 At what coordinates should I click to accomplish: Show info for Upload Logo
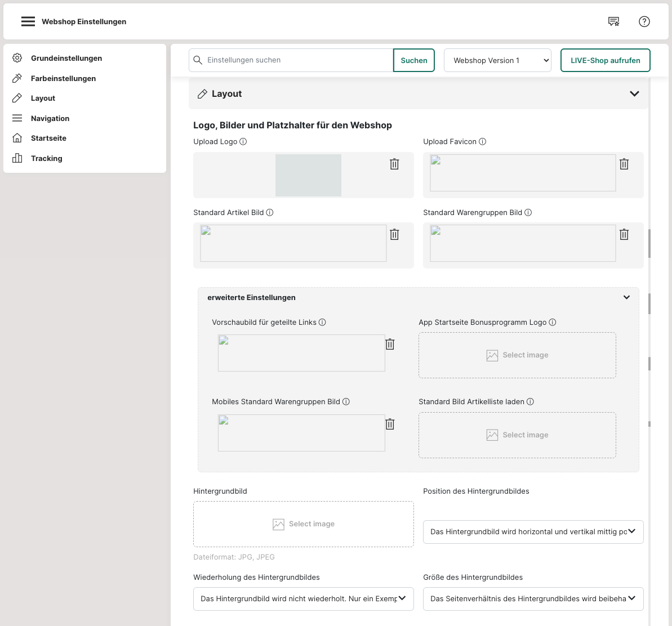click(243, 142)
